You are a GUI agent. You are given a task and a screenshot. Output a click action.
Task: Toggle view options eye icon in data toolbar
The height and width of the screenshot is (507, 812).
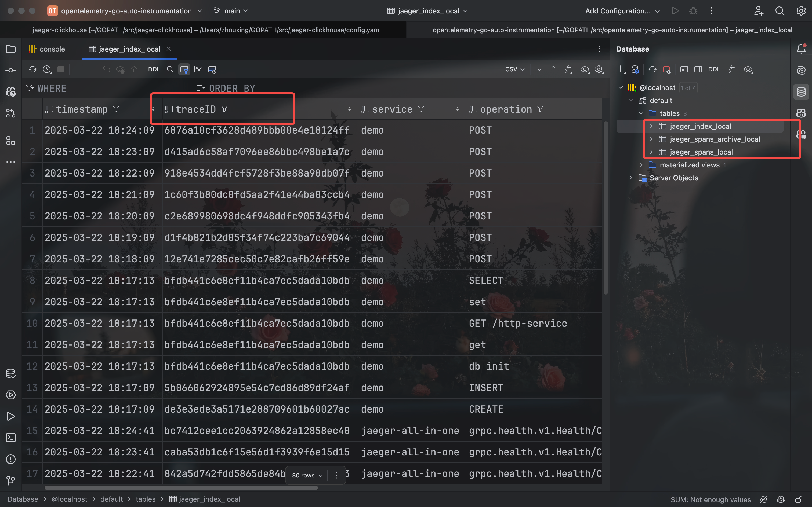[x=585, y=69]
